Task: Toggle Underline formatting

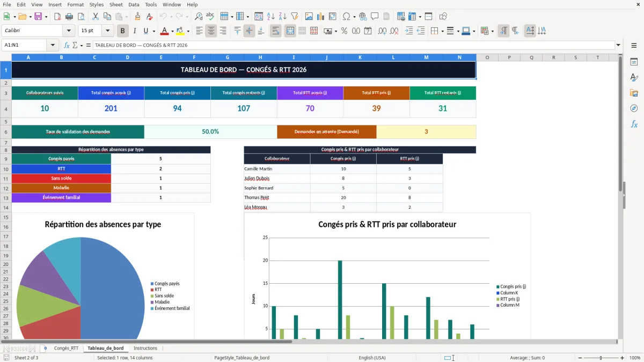Action: [146, 31]
